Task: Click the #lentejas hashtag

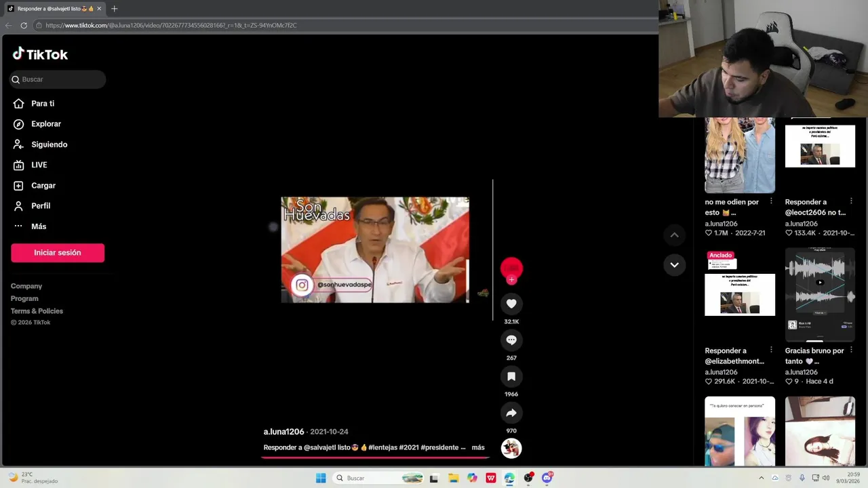Action: (383, 447)
